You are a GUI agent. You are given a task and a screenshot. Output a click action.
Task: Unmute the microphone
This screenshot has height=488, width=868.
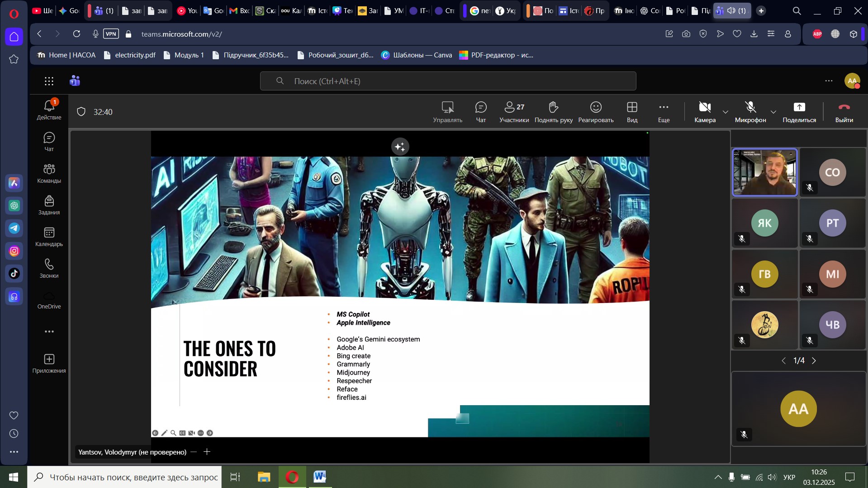point(750,112)
